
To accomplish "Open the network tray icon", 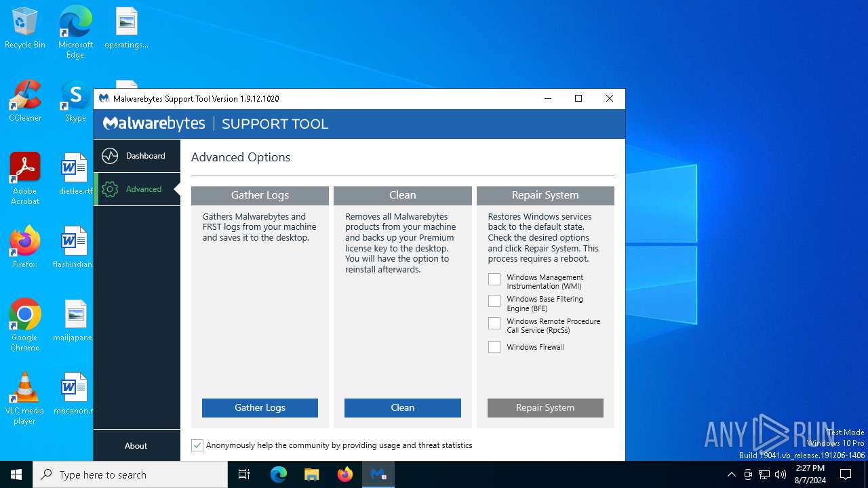I will click(764, 474).
